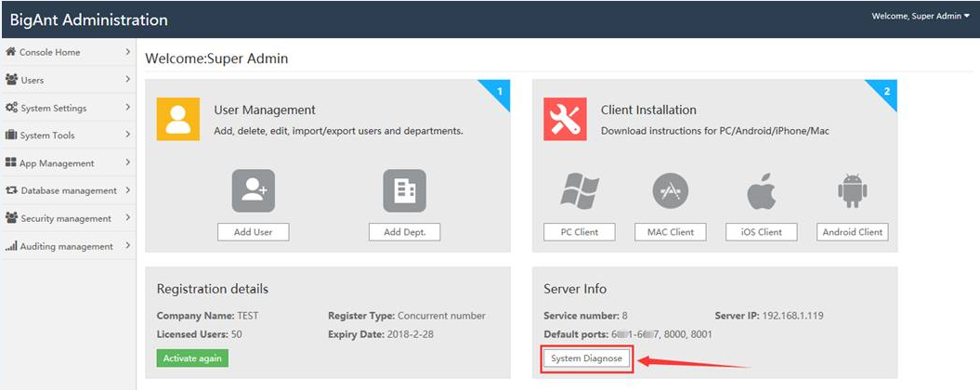Click the Service number 8 text
The width and height of the screenshot is (980, 390).
click(x=585, y=316)
